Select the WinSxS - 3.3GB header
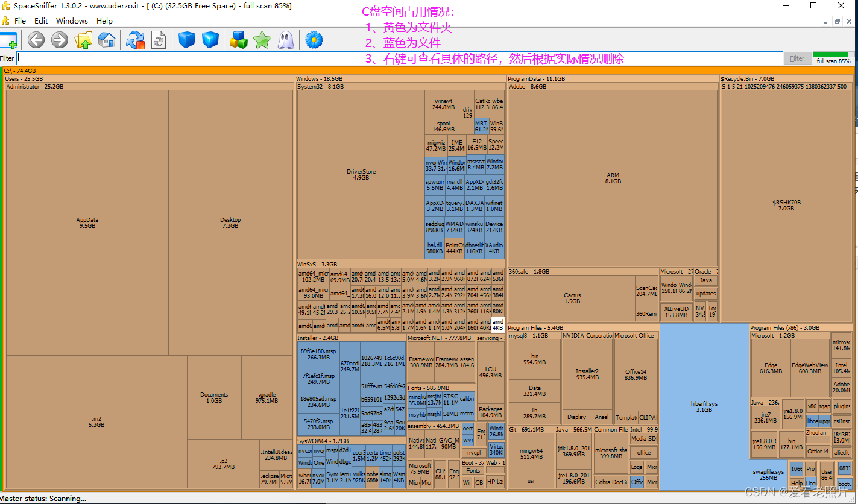The height and width of the screenshot is (504, 858). (400, 265)
